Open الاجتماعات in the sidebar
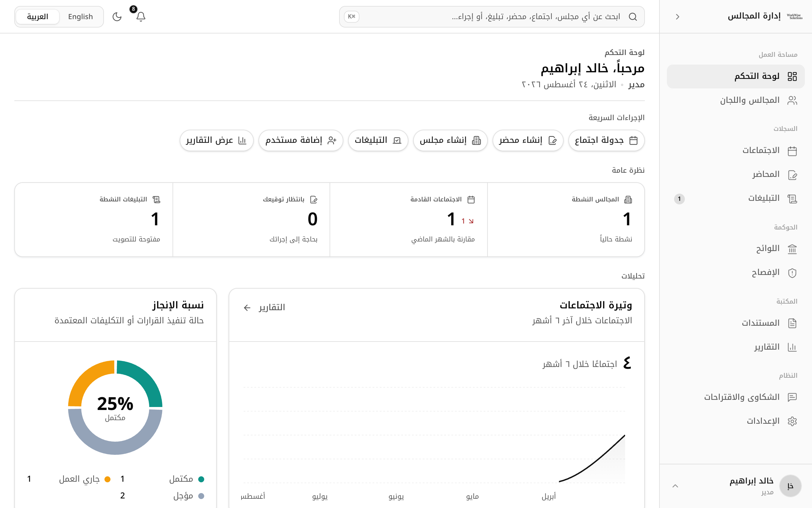Viewport: 812px width, 508px height. click(x=736, y=151)
